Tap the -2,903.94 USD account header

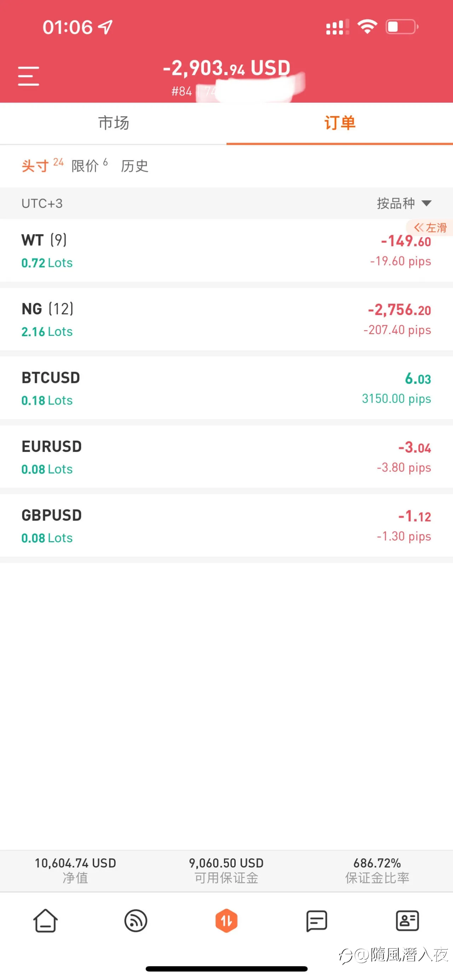(x=227, y=68)
